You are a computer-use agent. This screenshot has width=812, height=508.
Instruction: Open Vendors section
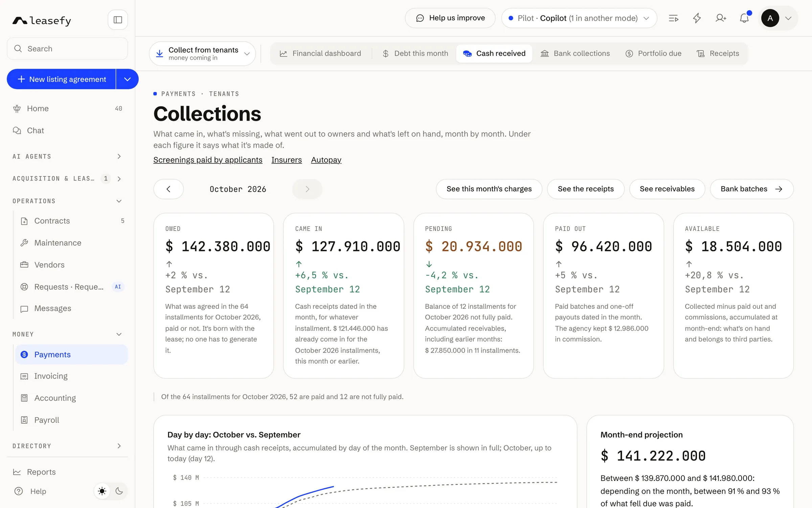click(72, 265)
